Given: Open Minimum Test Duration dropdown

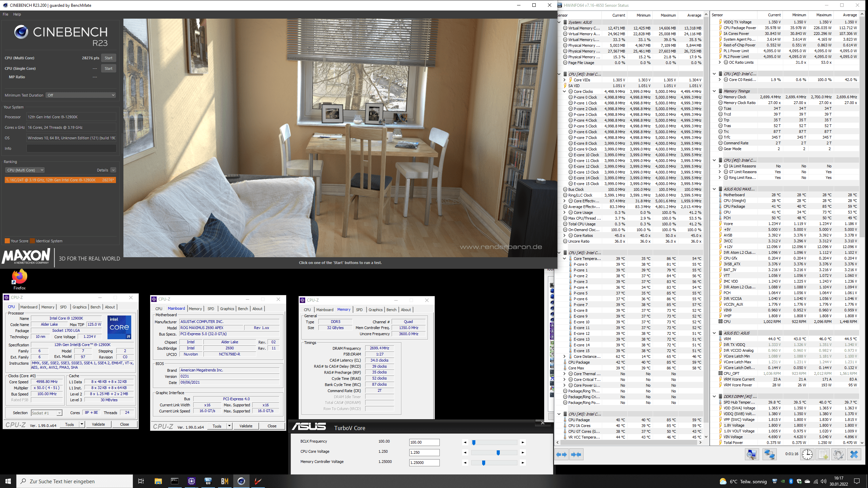Looking at the screenshot, I should tap(81, 95).
